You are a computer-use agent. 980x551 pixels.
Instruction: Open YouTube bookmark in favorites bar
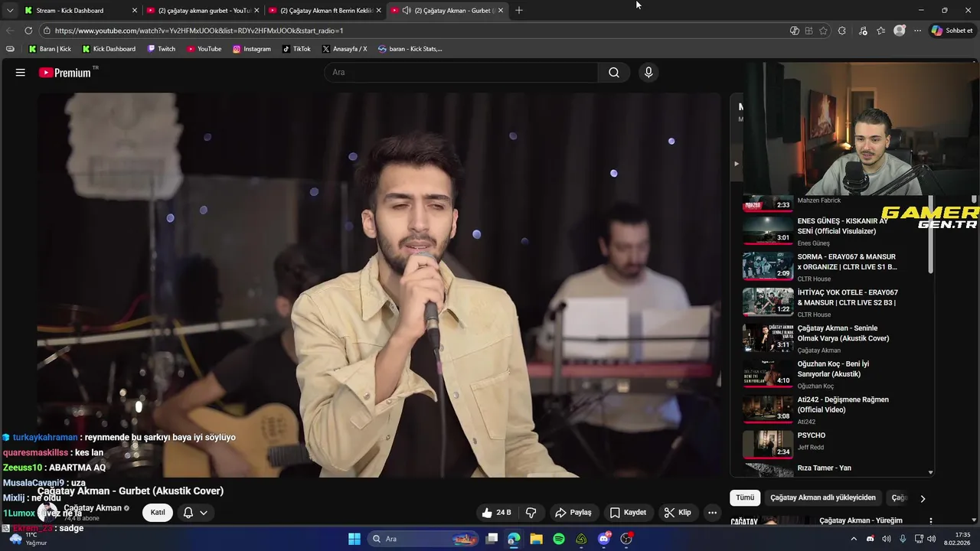pos(204,49)
